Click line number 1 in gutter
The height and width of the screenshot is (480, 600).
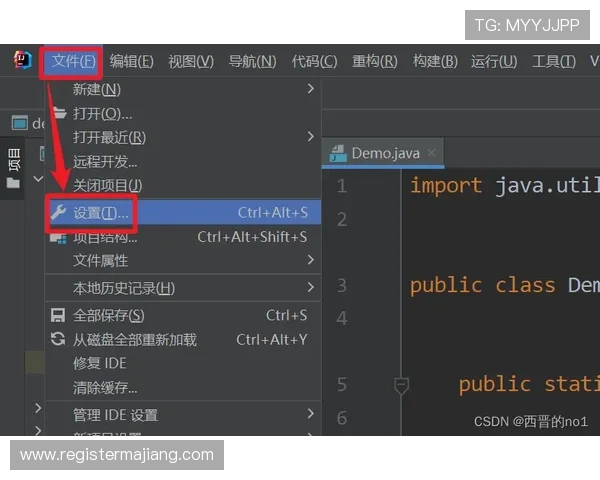tap(342, 186)
